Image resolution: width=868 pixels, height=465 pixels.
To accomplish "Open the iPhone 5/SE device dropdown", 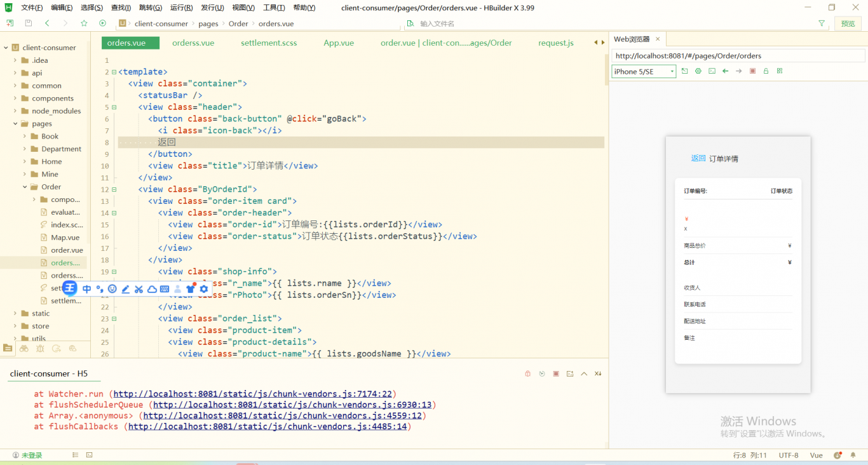I will [x=644, y=72].
